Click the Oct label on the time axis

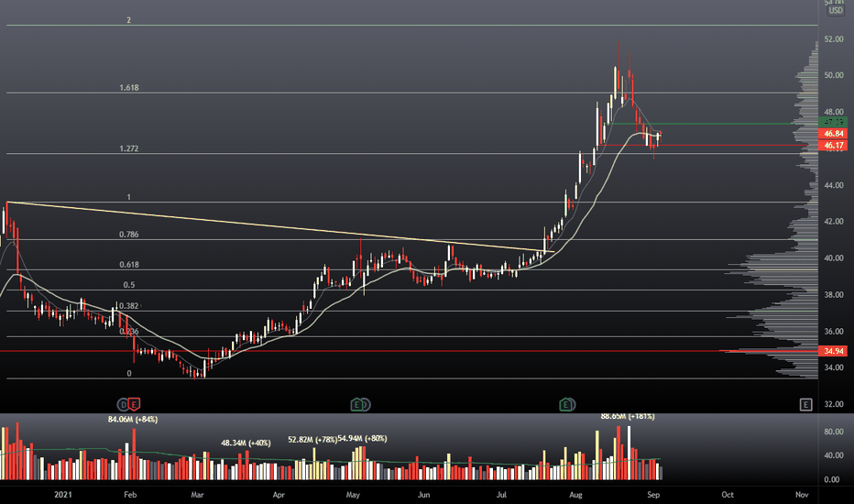coord(728,495)
